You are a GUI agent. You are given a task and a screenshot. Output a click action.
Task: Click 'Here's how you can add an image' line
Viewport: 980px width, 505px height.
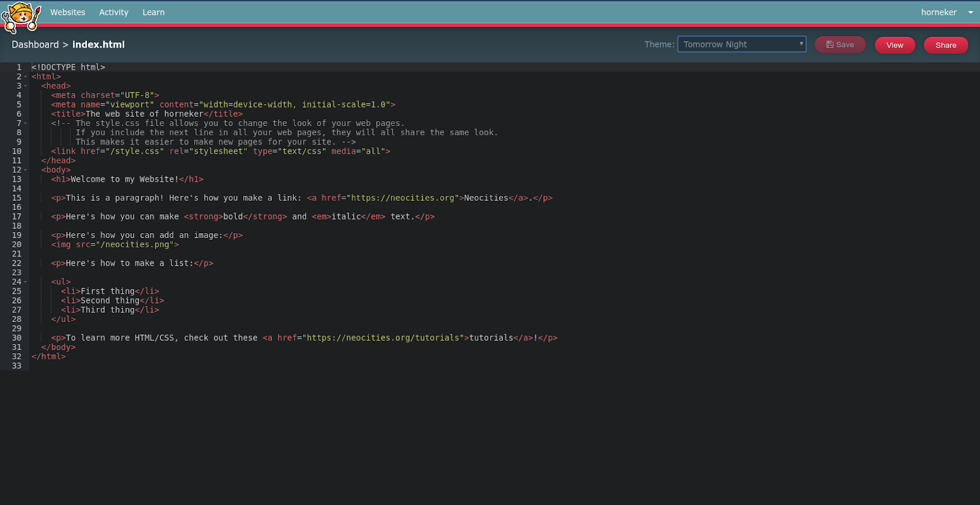pos(147,235)
